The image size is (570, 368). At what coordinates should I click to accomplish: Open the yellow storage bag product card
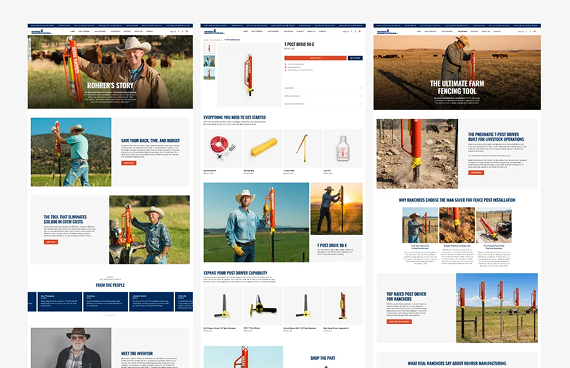point(263,151)
